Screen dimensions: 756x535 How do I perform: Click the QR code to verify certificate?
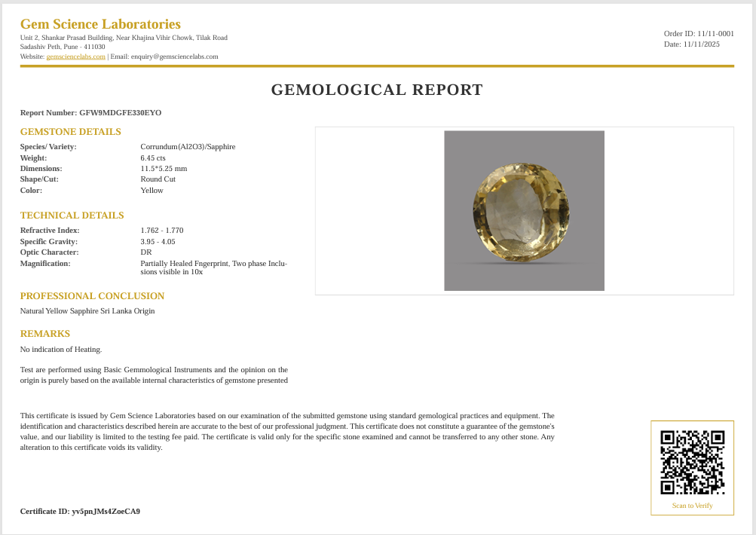tap(692, 462)
